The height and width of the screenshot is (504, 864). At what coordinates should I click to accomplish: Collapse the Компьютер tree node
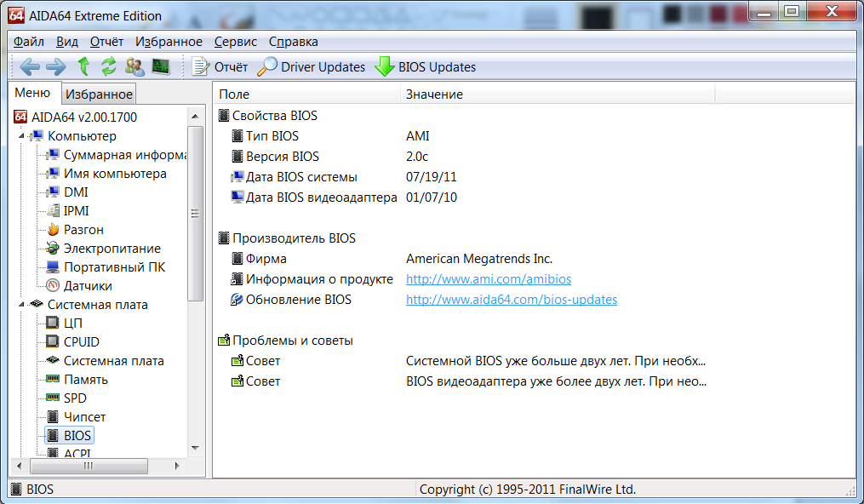(21, 136)
